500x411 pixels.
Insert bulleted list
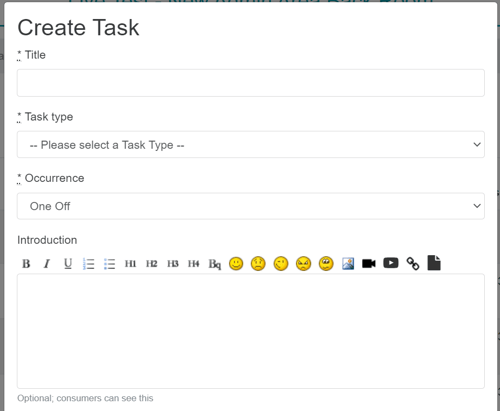[109, 264]
